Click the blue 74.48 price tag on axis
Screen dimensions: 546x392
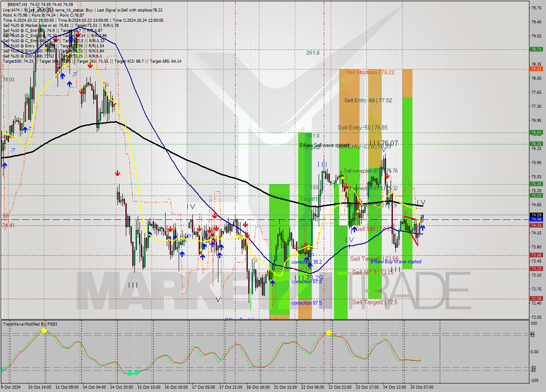click(536, 219)
